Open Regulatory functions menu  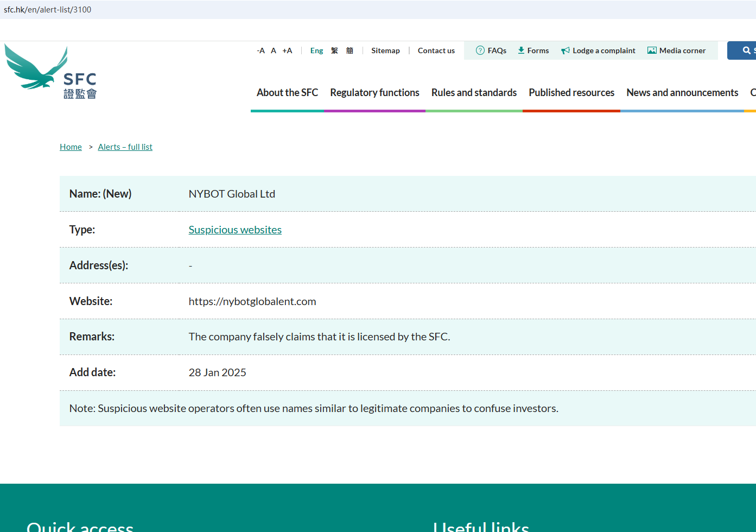tap(374, 93)
